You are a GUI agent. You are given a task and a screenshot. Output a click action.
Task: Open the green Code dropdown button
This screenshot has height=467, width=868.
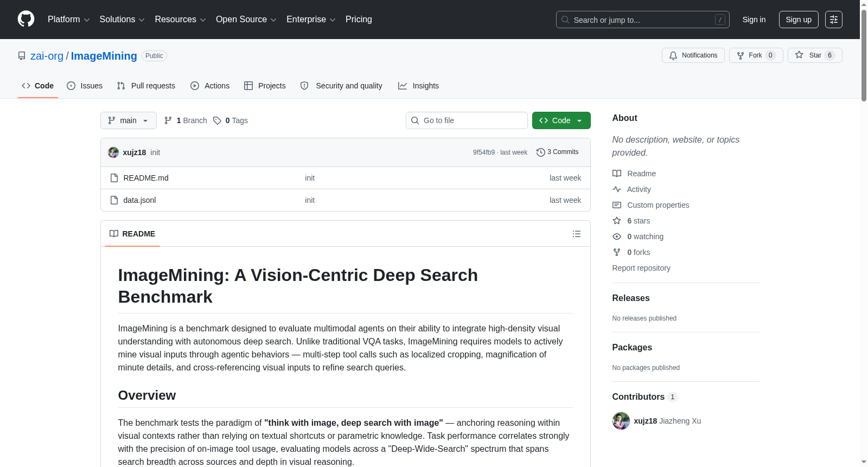point(561,120)
